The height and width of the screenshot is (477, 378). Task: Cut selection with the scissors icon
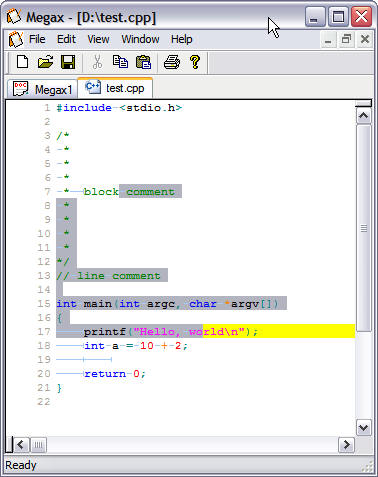[97, 62]
